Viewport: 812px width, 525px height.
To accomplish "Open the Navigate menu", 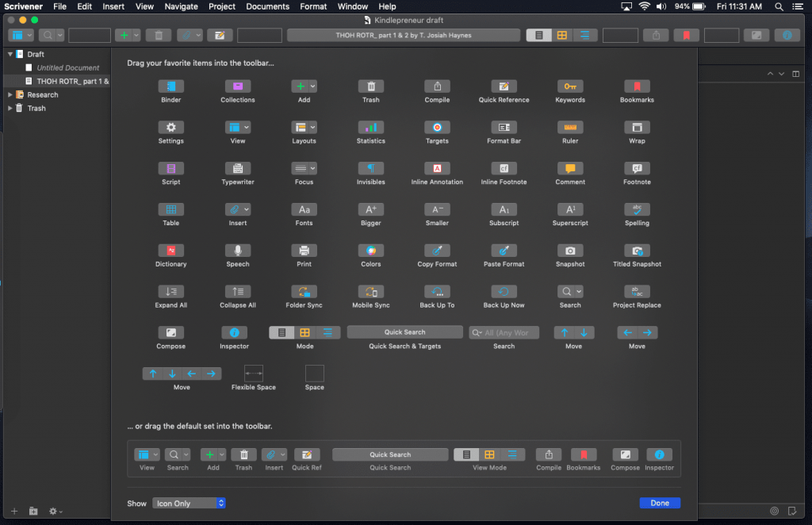I will [x=181, y=6].
